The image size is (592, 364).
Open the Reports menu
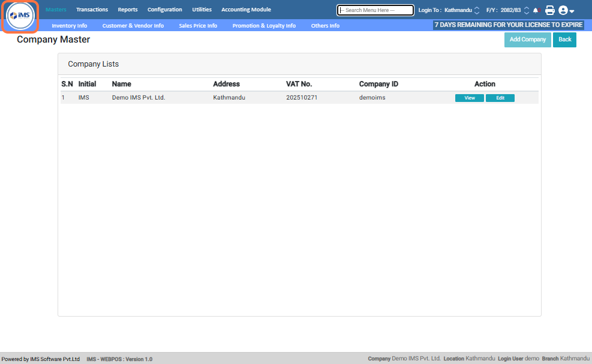128,10
